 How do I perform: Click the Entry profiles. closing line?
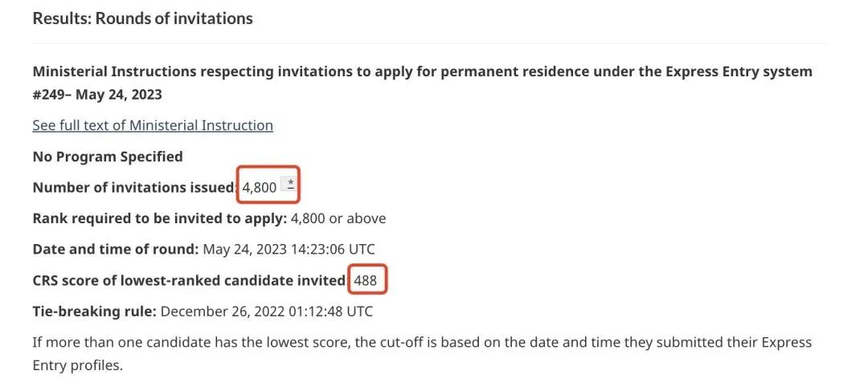(x=77, y=365)
